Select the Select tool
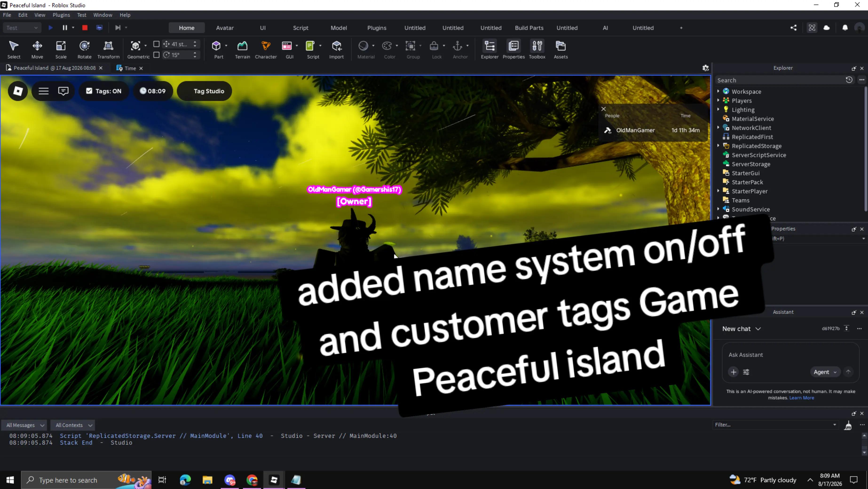This screenshot has height=489, width=868. pos(14,49)
